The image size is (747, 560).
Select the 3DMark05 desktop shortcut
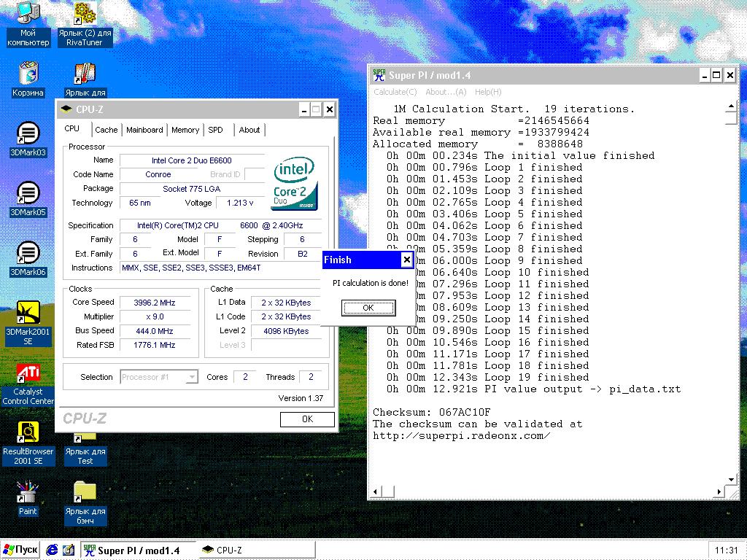[x=28, y=199]
